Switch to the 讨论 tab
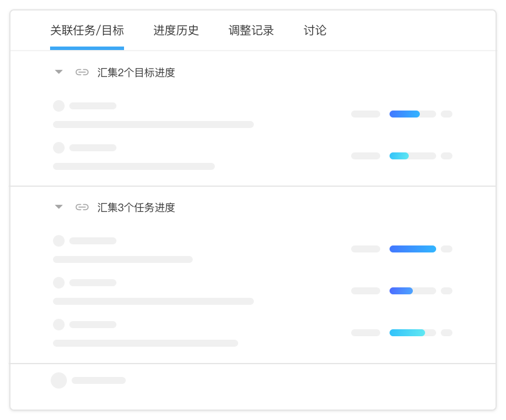506x420 pixels. coord(315,31)
